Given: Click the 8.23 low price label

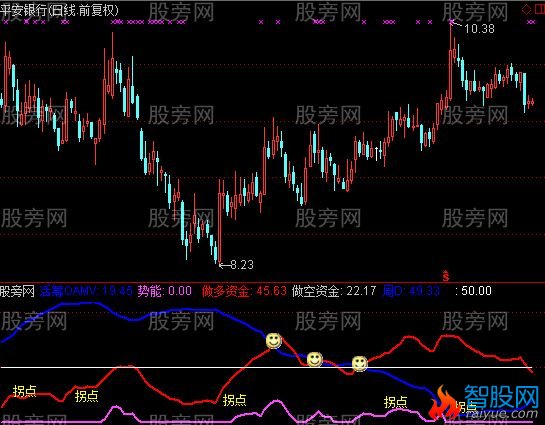Looking at the screenshot, I should point(242,265).
